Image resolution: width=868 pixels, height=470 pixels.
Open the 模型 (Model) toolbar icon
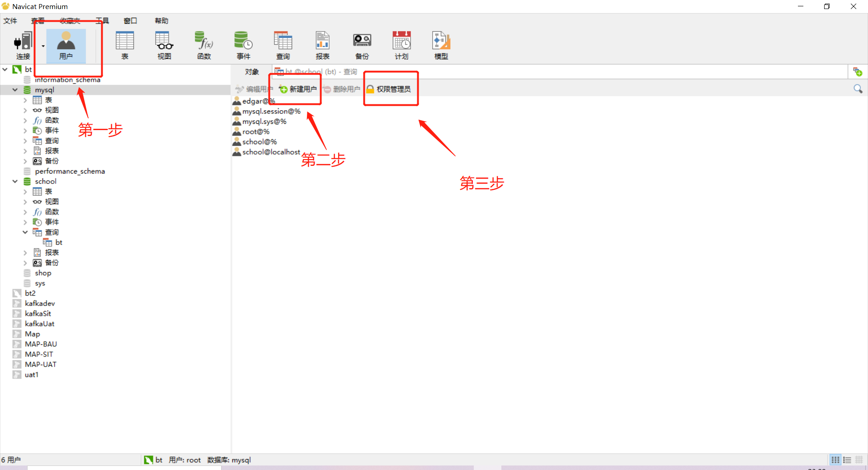tap(441, 46)
